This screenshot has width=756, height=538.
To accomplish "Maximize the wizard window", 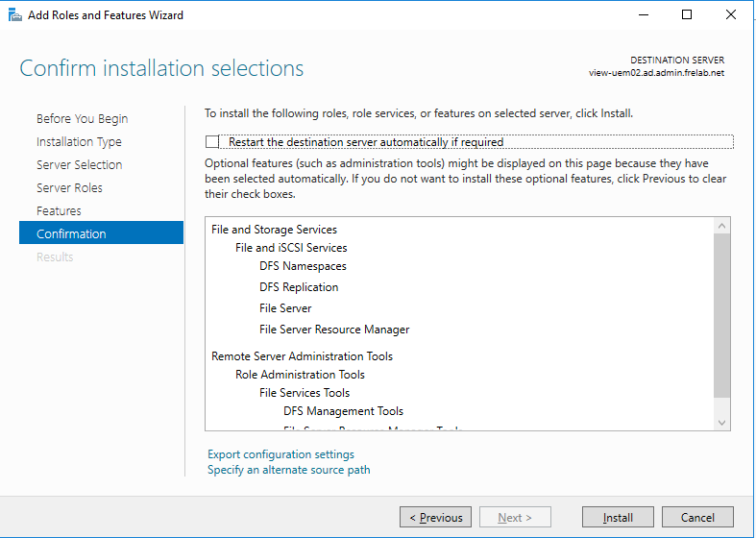I will 686,14.
